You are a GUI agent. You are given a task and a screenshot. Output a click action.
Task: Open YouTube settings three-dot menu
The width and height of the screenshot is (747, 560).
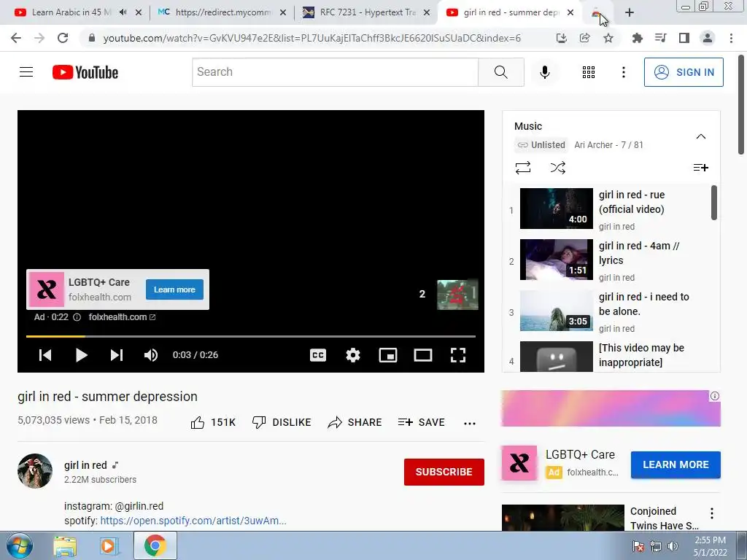point(623,72)
